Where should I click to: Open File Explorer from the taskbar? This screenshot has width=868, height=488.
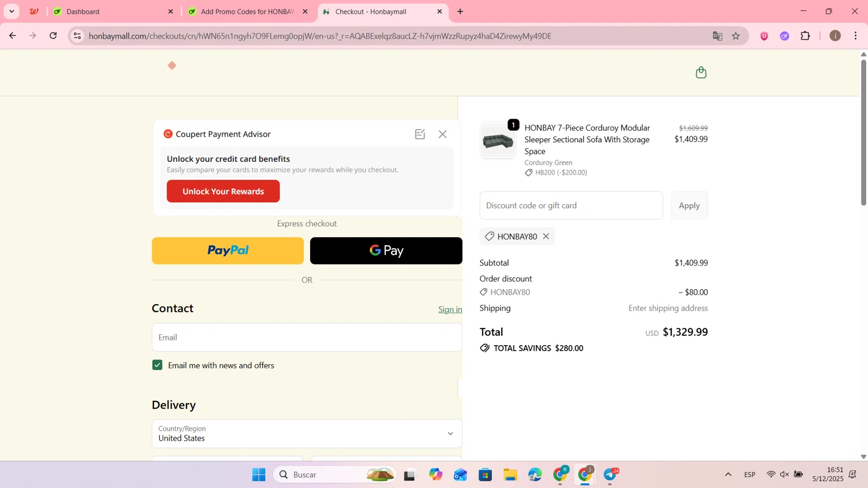[510, 475]
